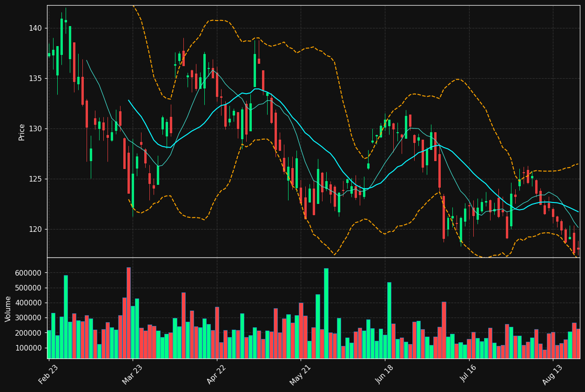Screen dimensions: 585x392
Task: Click the 600000 volume axis label
Action: click(28, 273)
